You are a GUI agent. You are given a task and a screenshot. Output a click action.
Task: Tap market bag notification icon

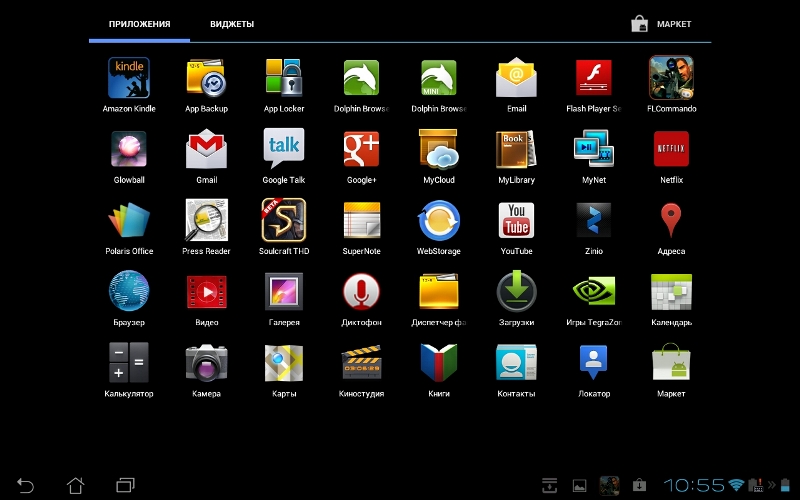(x=639, y=485)
